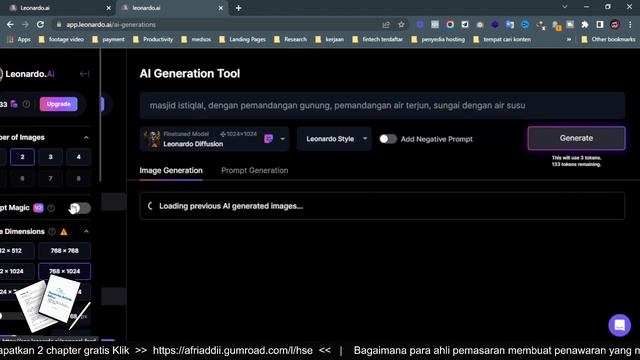
Task: Select 7 as number of images
Action: tap(51, 178)
